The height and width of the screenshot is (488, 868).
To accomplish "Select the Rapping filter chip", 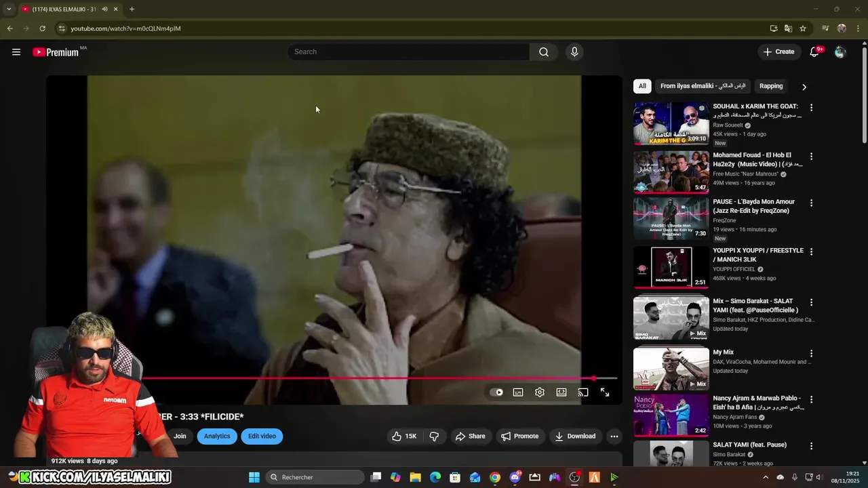I will (771, 86).
